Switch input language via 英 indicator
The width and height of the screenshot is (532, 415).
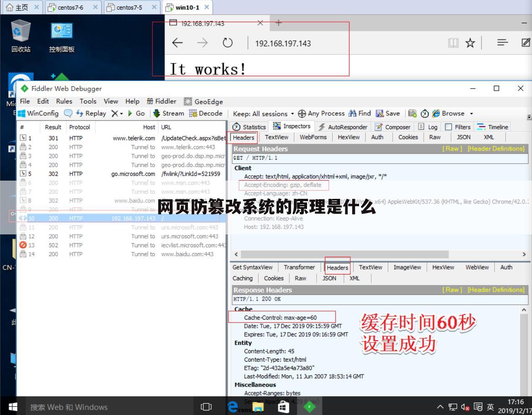tap(489, 406)
